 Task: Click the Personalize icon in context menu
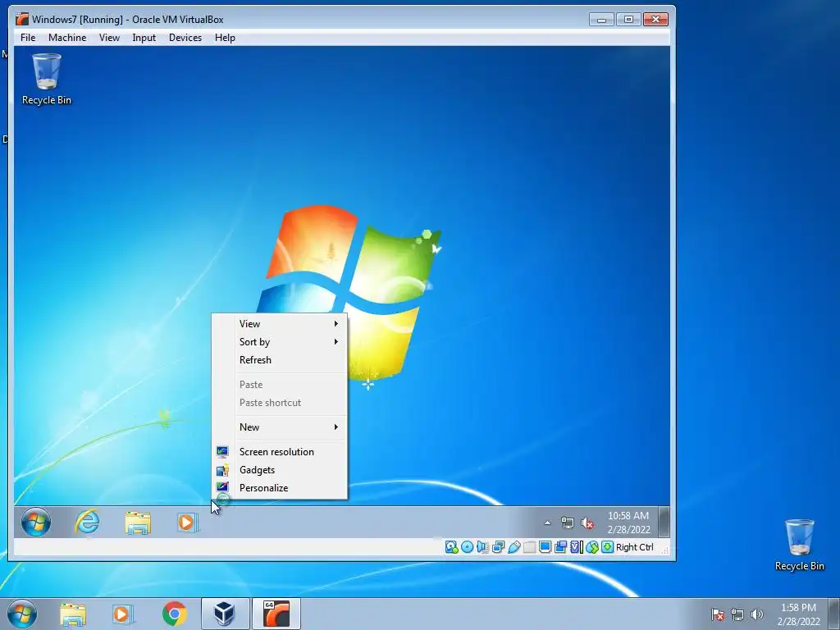coord(222,487)
